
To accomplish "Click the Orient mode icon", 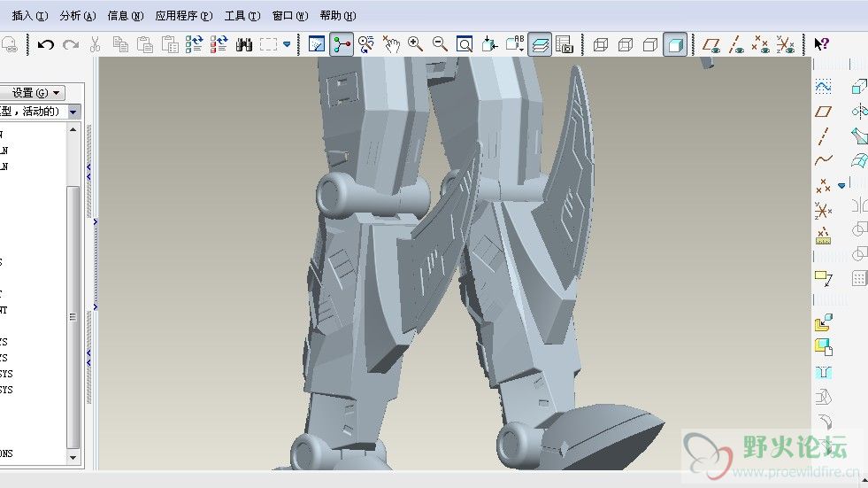I will [x=366, y=44].
